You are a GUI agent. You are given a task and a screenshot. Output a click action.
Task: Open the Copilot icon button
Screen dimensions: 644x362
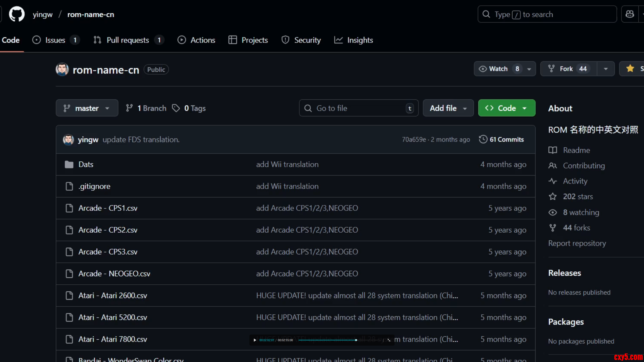click(630, 14)
